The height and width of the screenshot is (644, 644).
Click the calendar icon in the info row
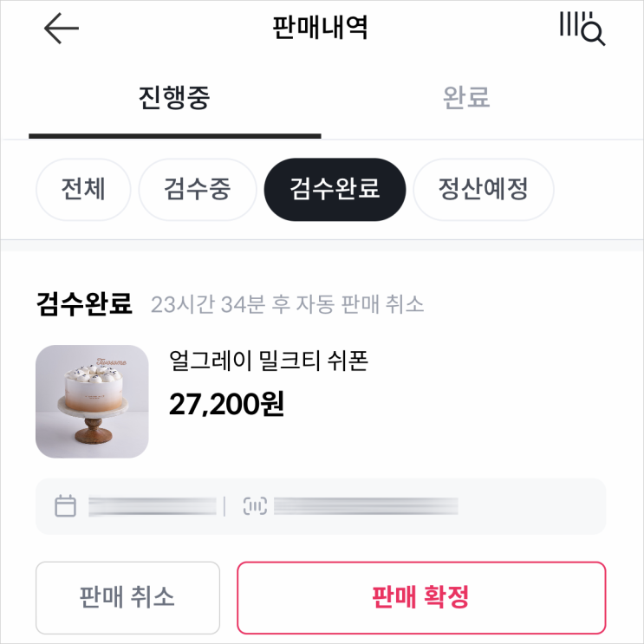point(65,506)
